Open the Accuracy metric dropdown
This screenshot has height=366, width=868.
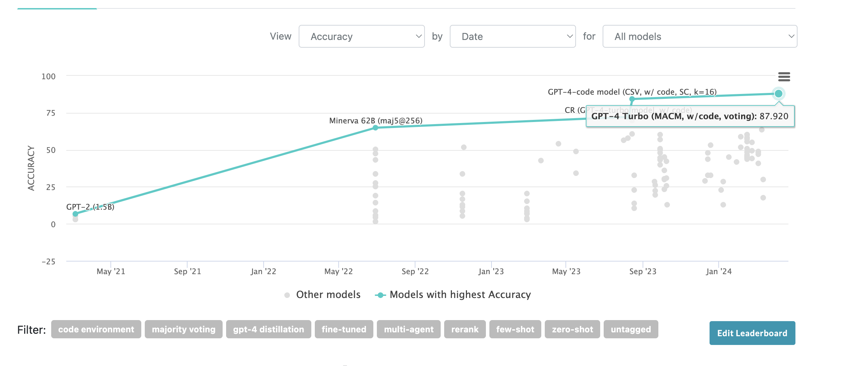tap(361, 36)
